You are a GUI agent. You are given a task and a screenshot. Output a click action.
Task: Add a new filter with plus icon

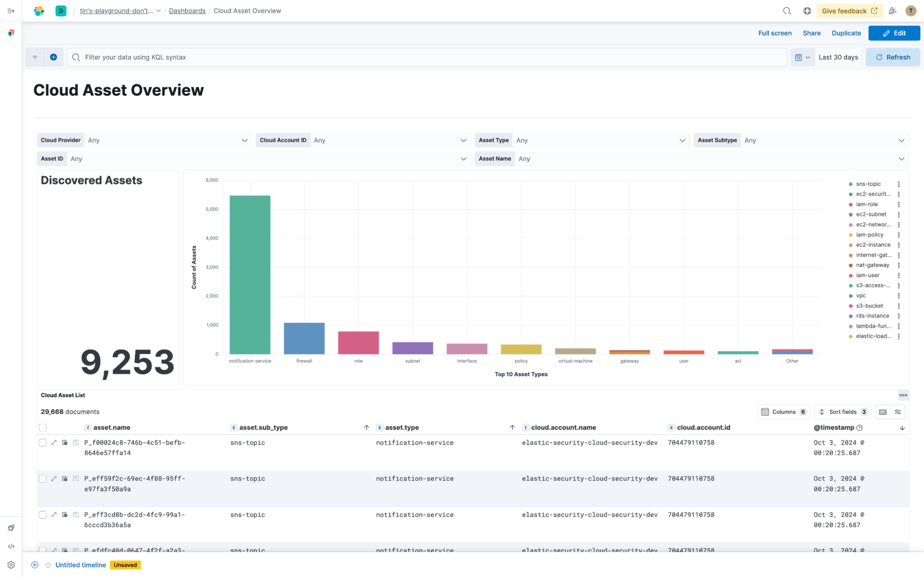(x=54, y=57)
